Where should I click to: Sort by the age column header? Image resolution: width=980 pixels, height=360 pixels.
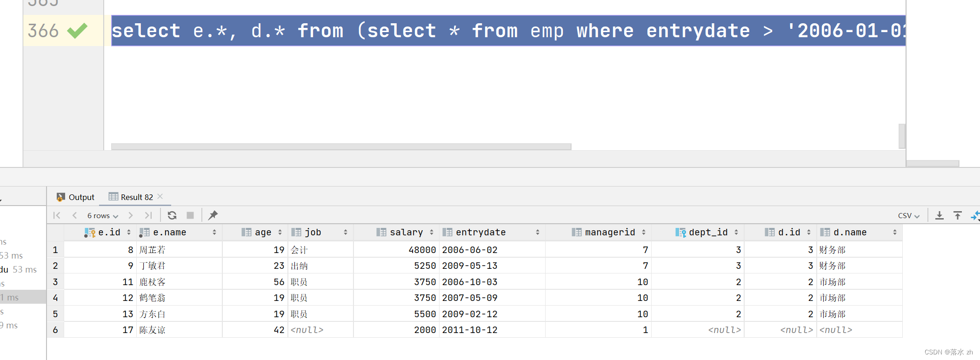255,232
